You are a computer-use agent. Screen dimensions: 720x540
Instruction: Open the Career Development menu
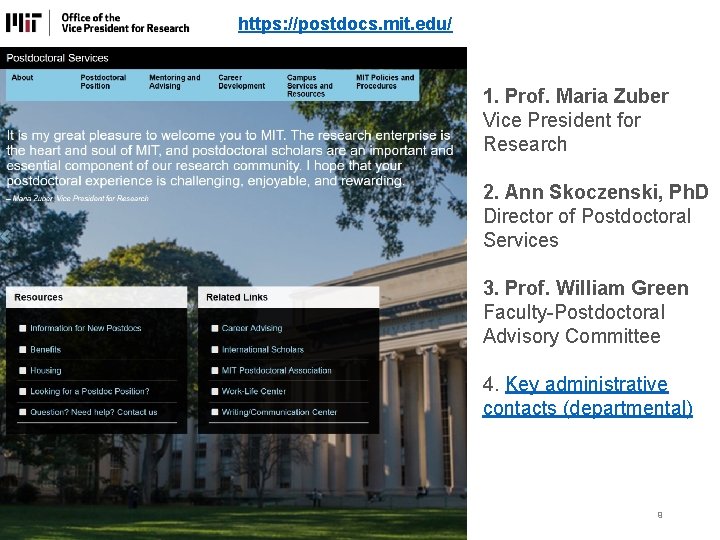click(242, 82)
